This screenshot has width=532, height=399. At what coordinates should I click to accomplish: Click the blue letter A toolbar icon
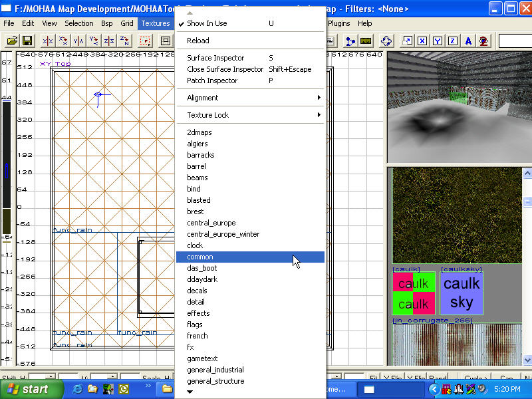(x=469, y=41)
